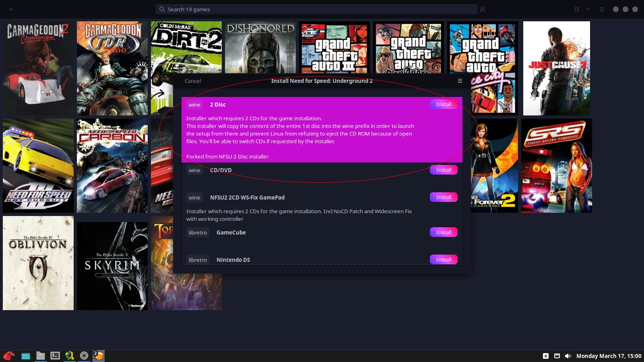644x362 pixels.
Task: Open the concentric circles taskbar app
Action: 84,356
